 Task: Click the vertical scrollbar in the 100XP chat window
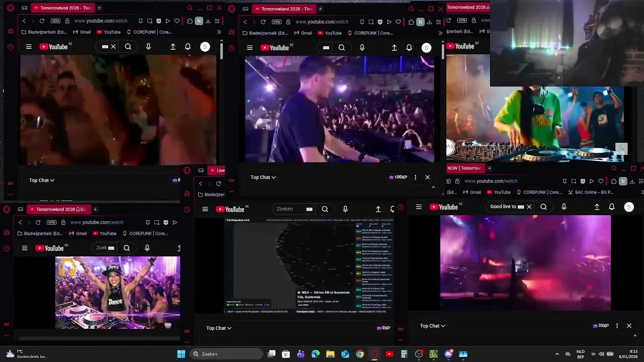click(x=443, y=53)
